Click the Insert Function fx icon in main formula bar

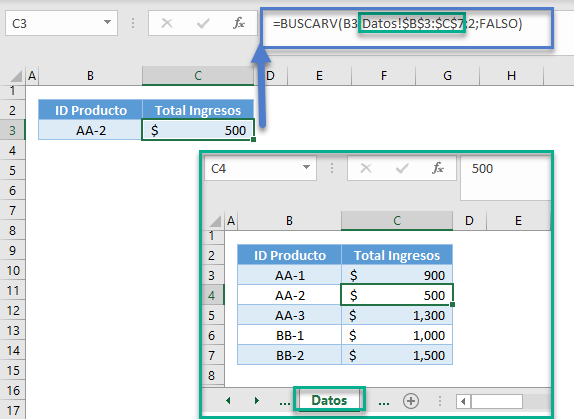[x=239, y=23]
